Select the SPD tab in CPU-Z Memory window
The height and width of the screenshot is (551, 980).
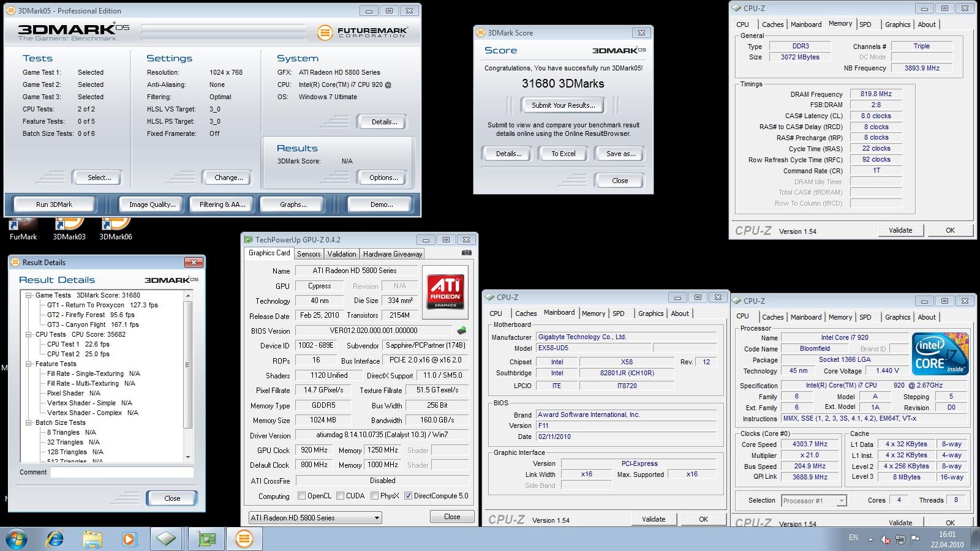point(865,24)
